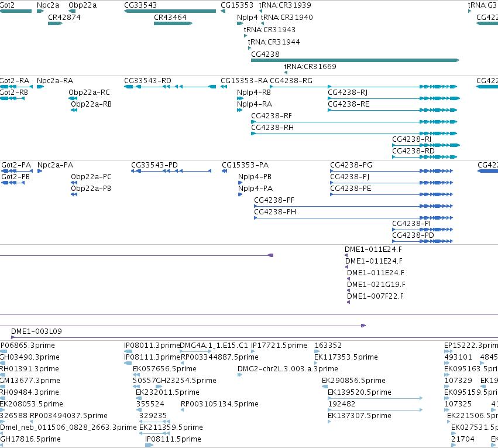Viewport: 498px width, 448px height.
Task: Click the CG4238-PJ protein label
Action: click(350, 177)
